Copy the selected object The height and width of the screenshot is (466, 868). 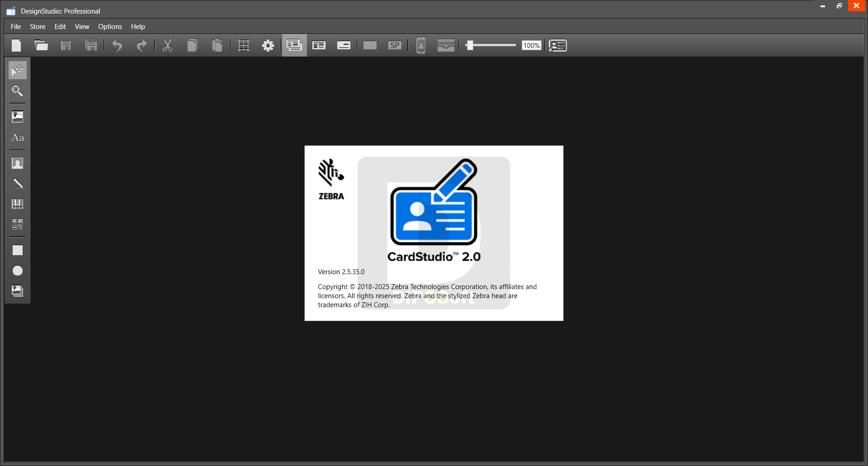coord(192,45)
